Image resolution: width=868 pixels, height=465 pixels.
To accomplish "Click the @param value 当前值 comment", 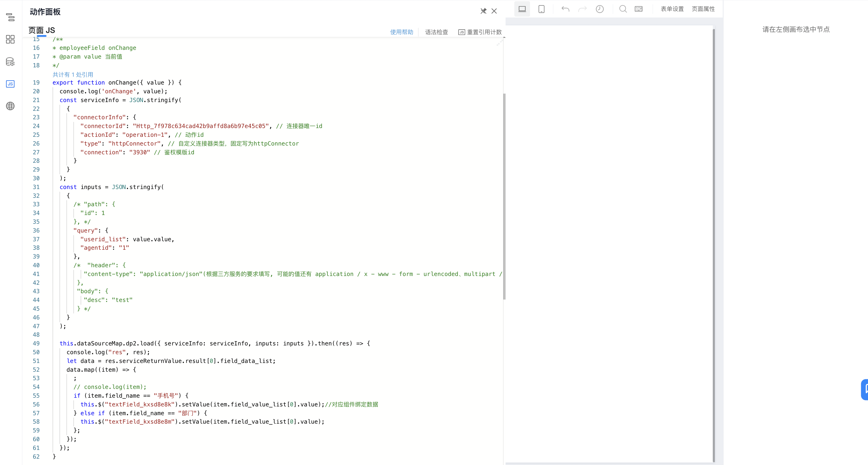I will (87, 56).
